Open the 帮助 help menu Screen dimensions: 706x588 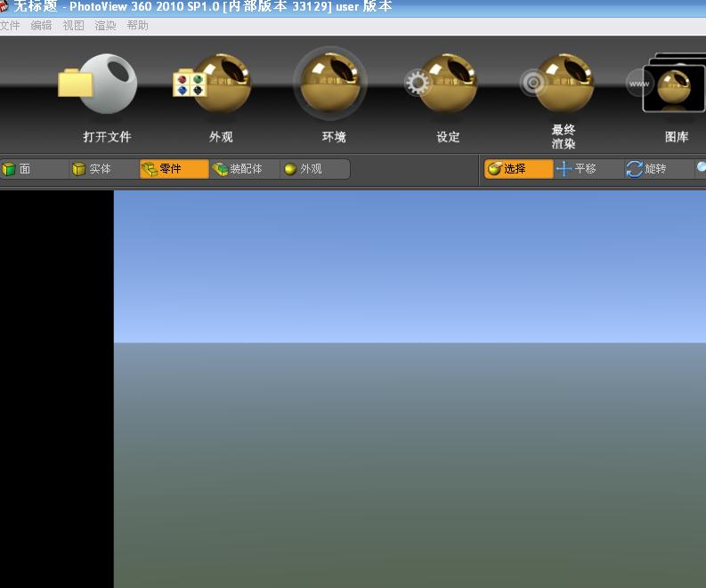(137, 26)
